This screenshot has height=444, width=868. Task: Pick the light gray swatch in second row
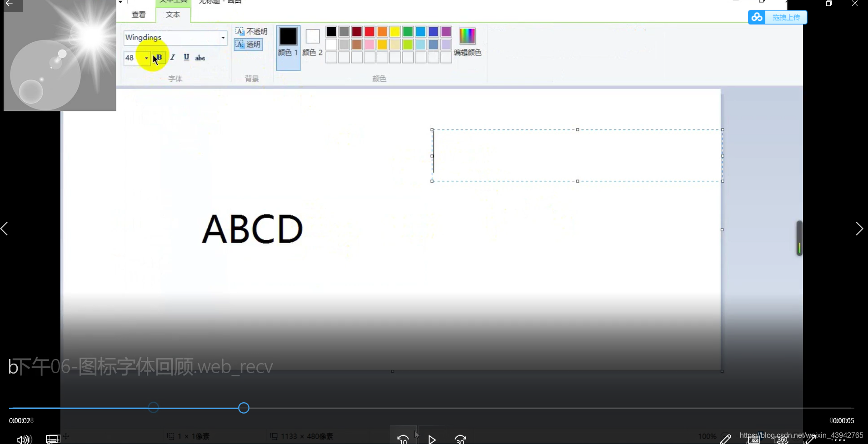pyautogui.click(x=344, y=45)
